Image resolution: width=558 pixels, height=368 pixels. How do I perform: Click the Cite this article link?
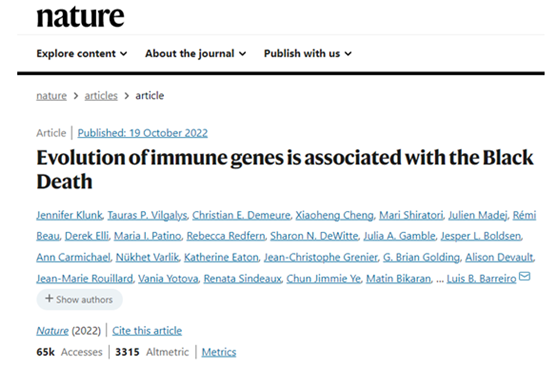click(147, 331)
